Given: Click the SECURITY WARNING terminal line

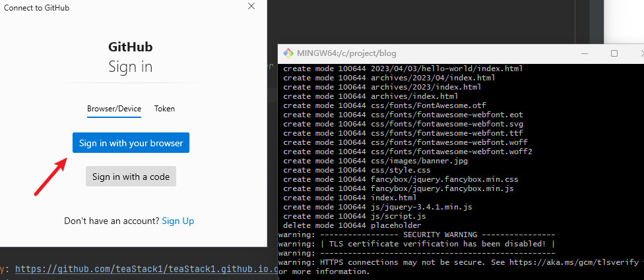Looking at the screenshot, I should click(x=417, y=235).
